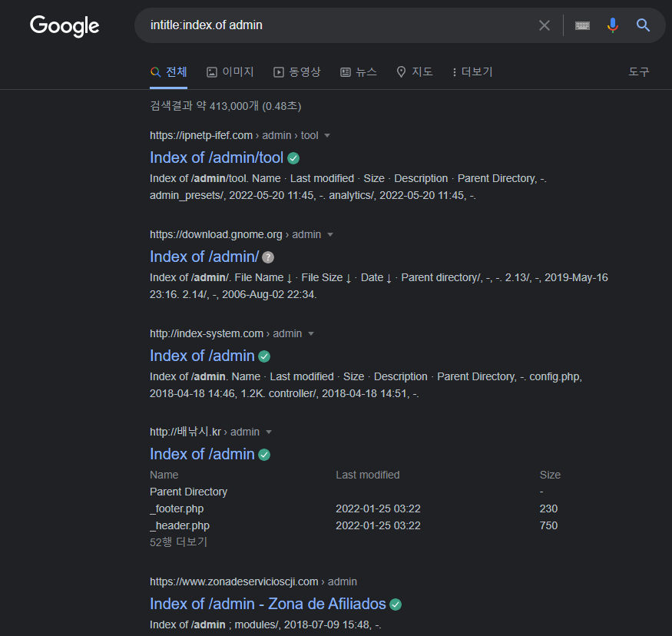Image resolution: width=672 pixels, height=636 pixels.
Task: Clear the search query with X icon
Action: pyautogui.click(x=545, y=25)
